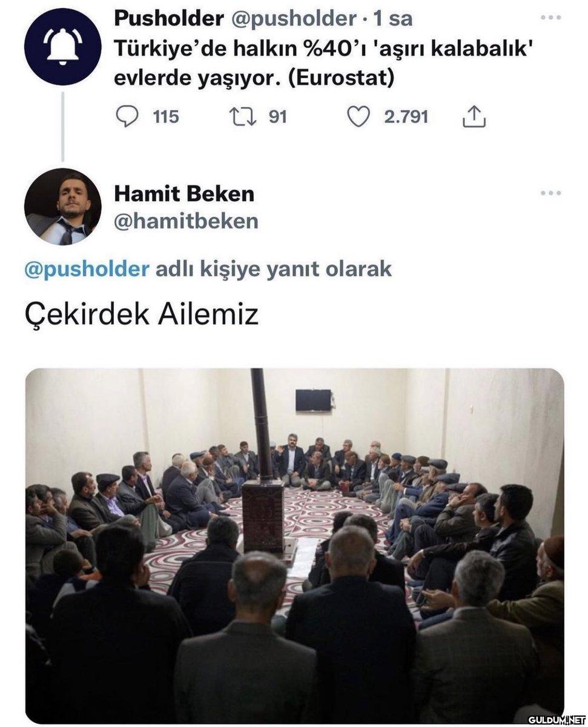
Task: Open the attached crowded room photo
Action: [295, 546]
